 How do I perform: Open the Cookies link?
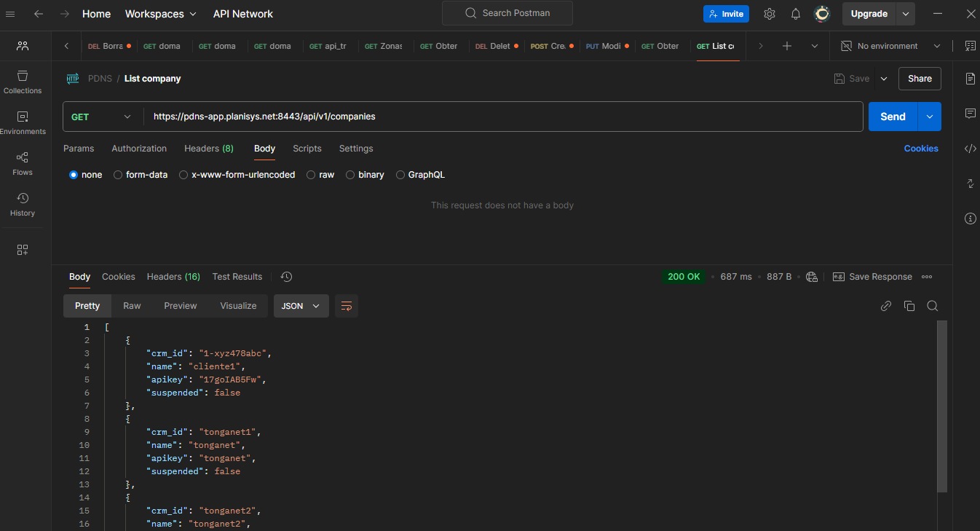coord(921,149)
